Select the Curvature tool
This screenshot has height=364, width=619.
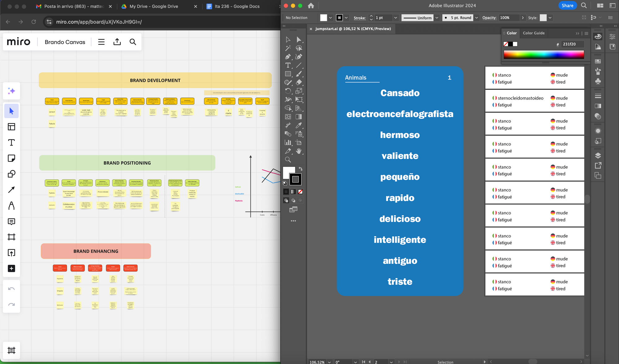[x=299, y=57]
